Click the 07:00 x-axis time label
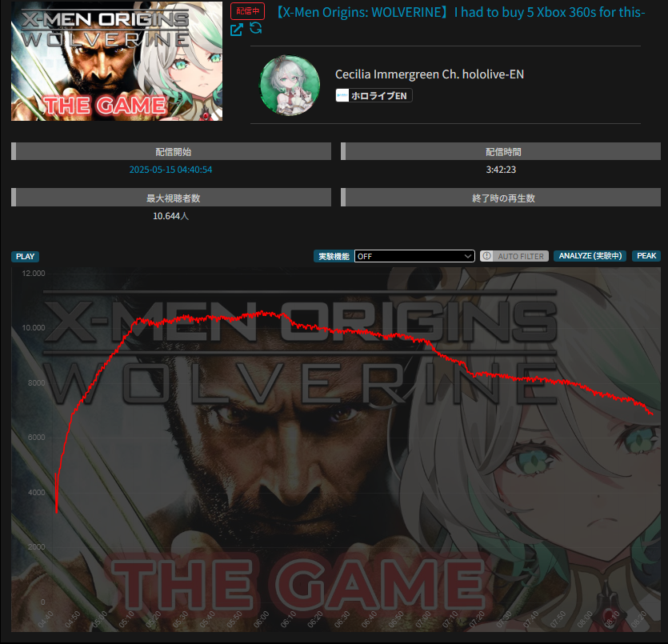Image resolution: width=668 pixels, height=644 pixels. click(x=422, y=618)
